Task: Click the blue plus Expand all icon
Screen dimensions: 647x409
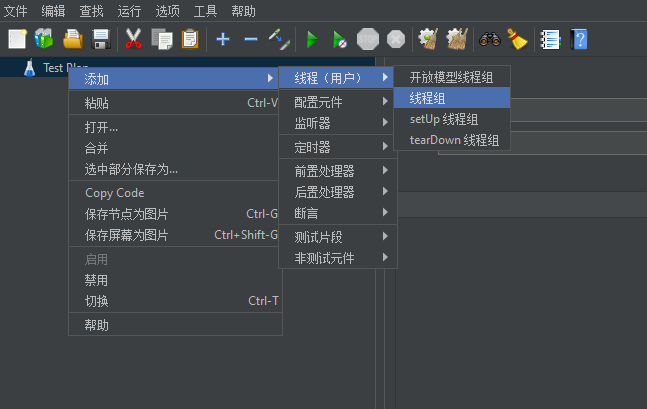Action: tap(223, 39)
